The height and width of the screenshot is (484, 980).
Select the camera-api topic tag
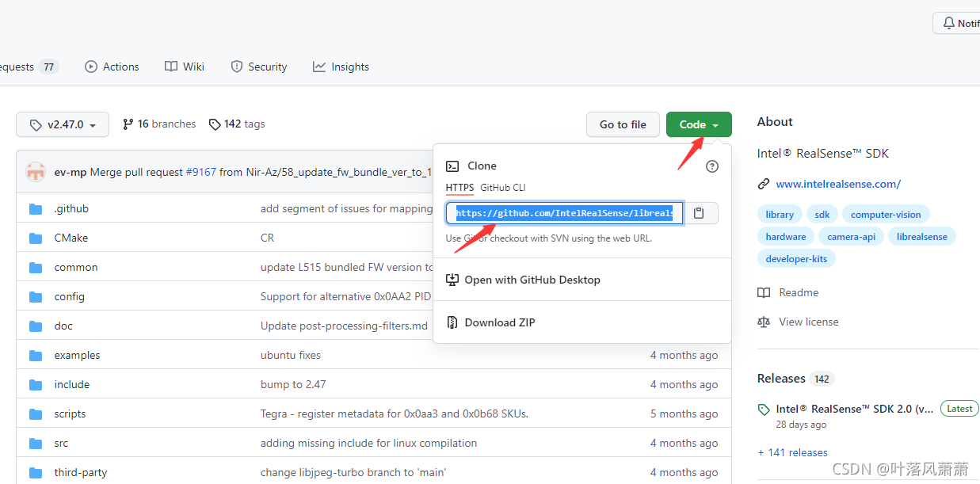click(x=852, y=236)
